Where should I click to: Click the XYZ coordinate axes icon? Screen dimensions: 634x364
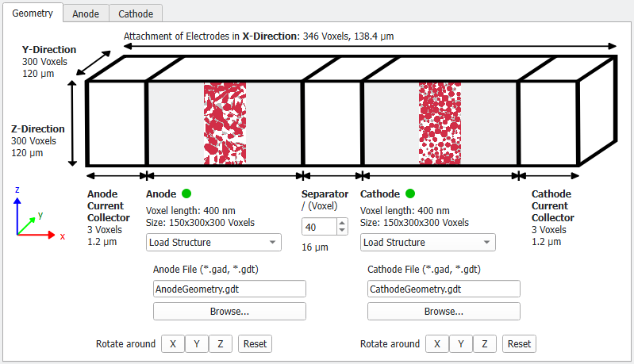point(39,214)
